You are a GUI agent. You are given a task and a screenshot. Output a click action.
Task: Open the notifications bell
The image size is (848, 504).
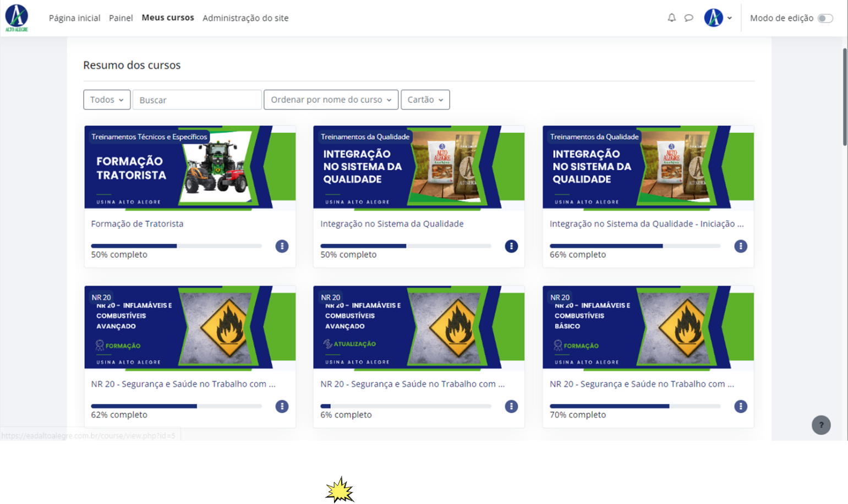pyautogui.click(x=672, y=18)
